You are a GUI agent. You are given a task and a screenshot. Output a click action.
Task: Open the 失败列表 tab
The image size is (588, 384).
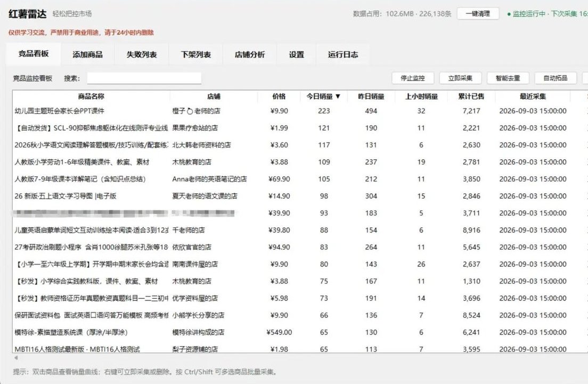point(141,55)
